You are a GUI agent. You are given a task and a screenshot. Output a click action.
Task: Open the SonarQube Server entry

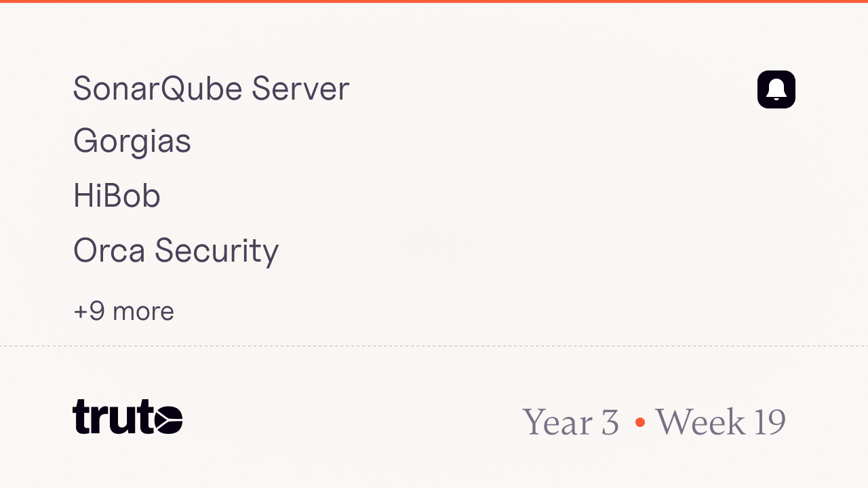(x=211, y=88)
